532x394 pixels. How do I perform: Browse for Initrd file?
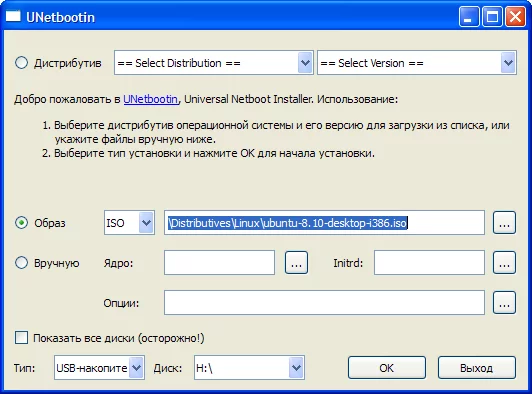click(504, 263)
